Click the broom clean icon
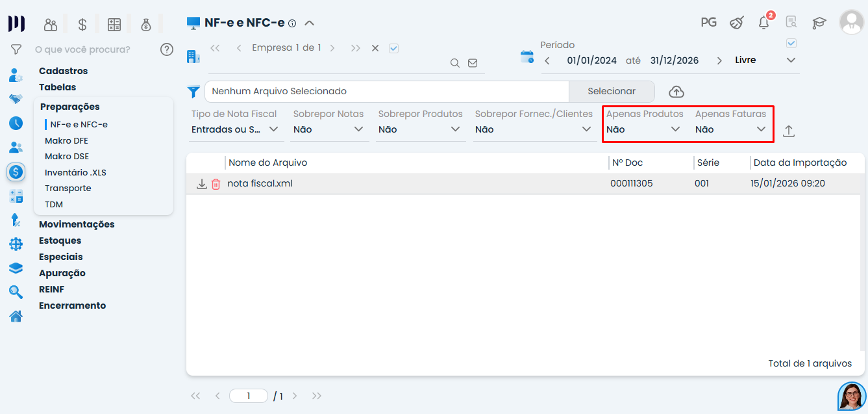The image size is (868, 414). [x=736, y=23]
